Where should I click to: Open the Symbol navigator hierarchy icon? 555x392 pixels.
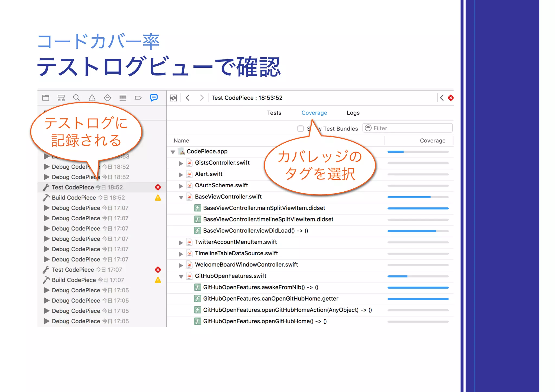tap(61, 98)
